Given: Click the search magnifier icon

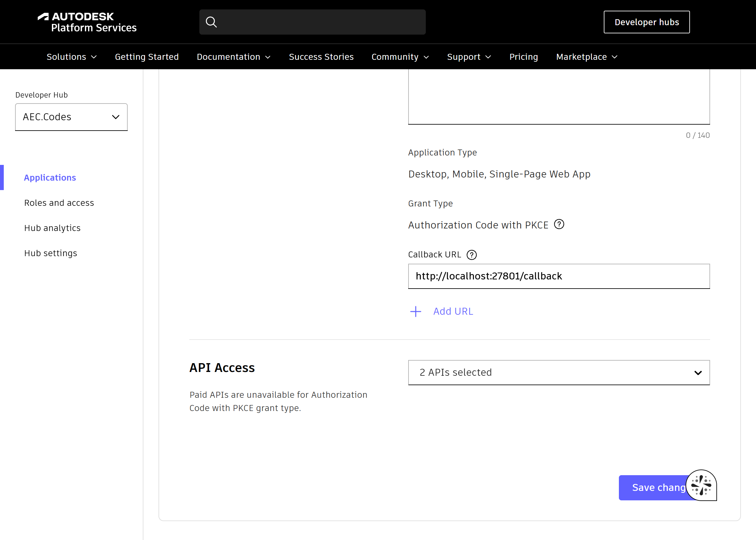Looking at the screenshot, I should coord(211,22).
